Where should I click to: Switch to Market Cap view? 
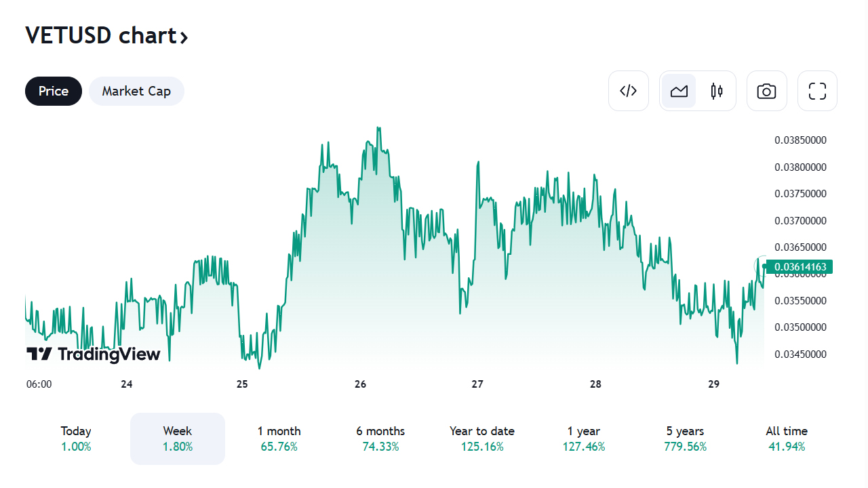point(136,91)
